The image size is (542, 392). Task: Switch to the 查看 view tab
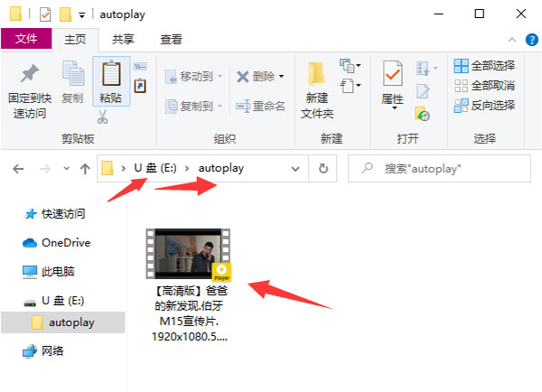point(171,39)
